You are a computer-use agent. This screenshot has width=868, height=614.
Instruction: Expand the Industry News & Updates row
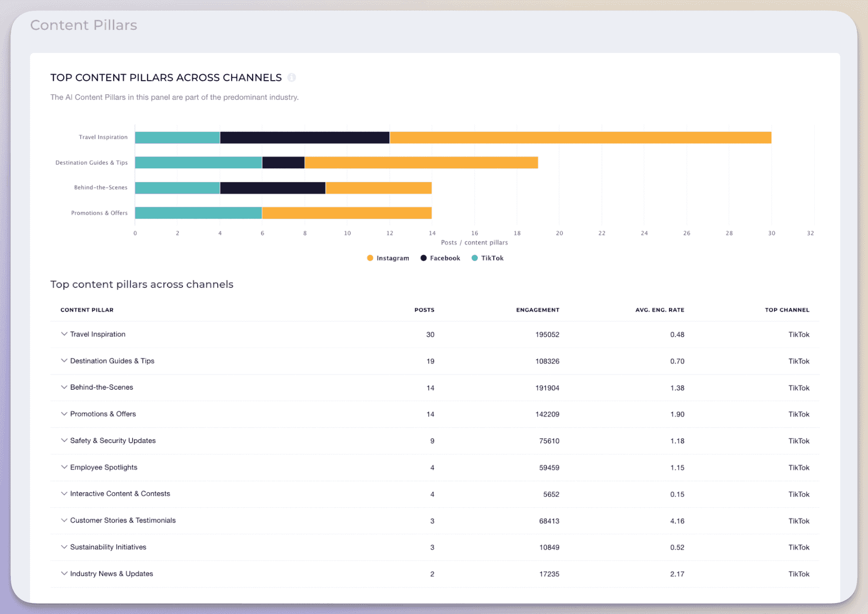click(x=64, y=574)
